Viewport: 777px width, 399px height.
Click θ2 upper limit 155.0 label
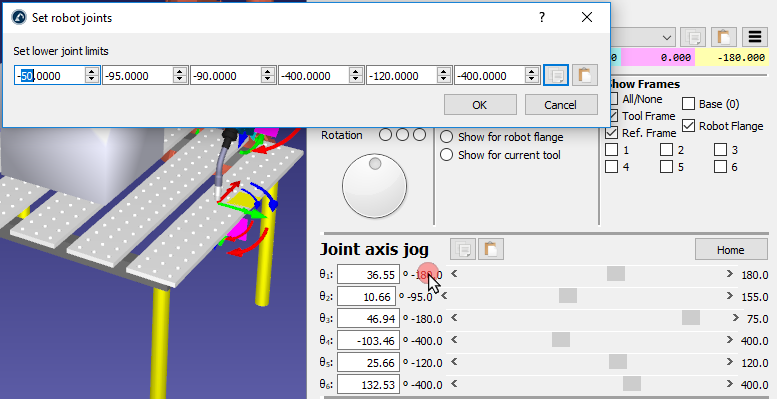755,297
